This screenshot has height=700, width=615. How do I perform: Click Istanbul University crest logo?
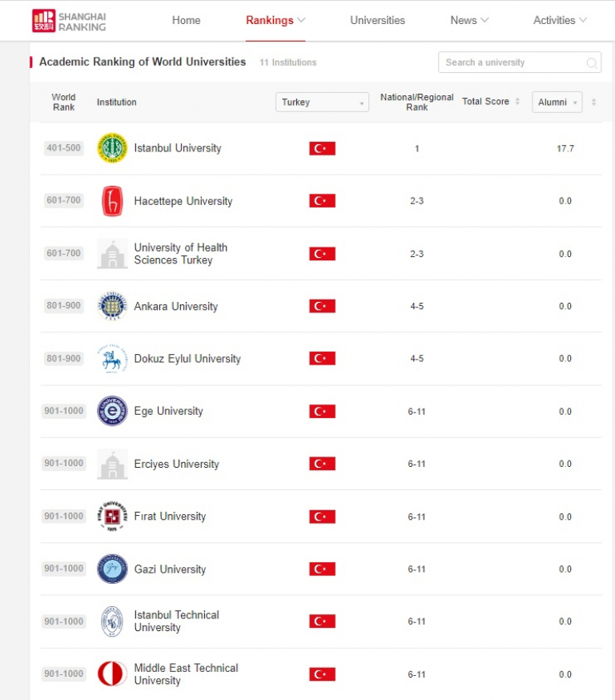point(112,148)
